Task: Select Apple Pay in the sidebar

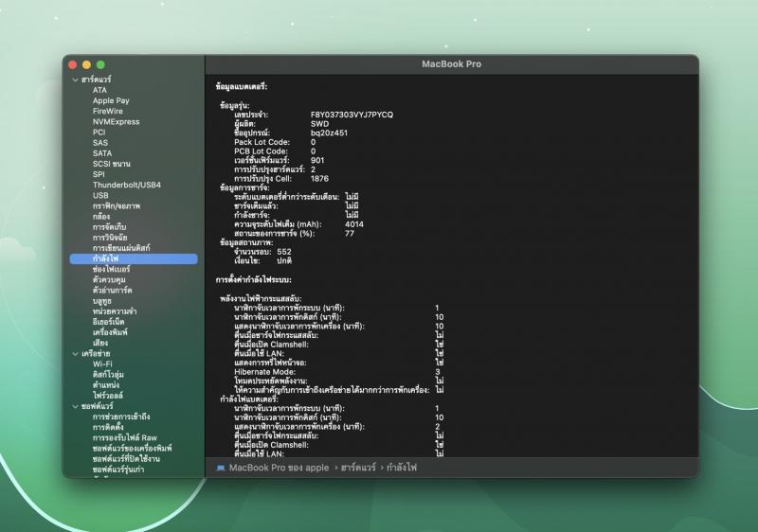Action: click(111, 101)
